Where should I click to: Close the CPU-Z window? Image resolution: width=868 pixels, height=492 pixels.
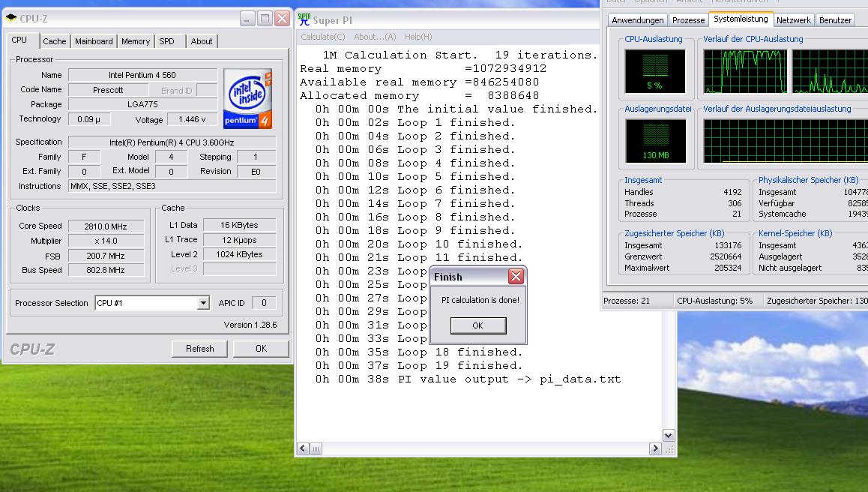tap(282, 19)
